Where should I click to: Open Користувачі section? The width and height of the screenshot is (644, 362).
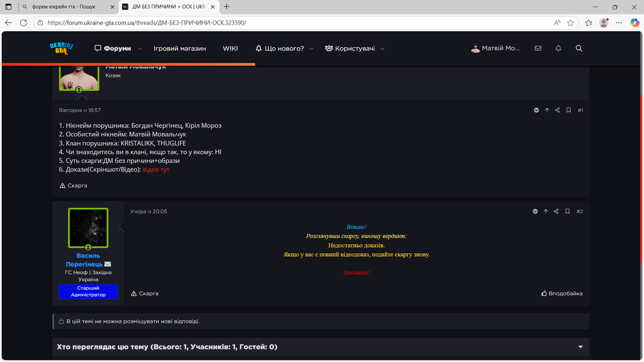click(350, 49)
